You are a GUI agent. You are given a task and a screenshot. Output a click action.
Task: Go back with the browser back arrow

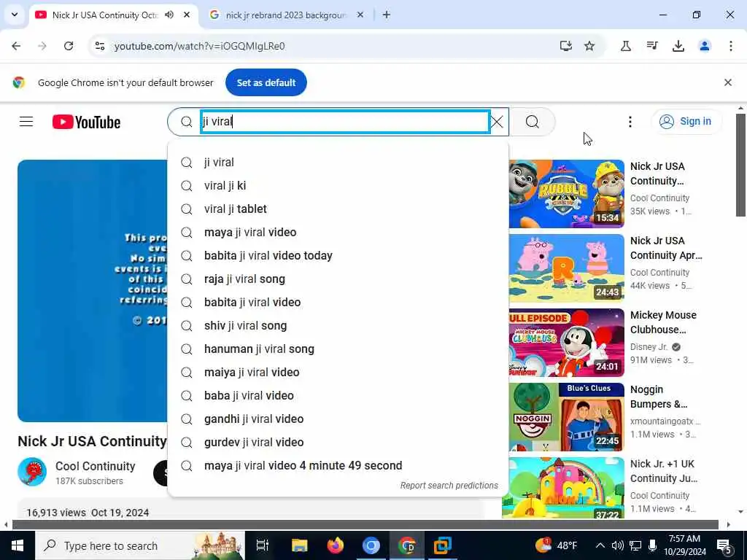(16, 46)
